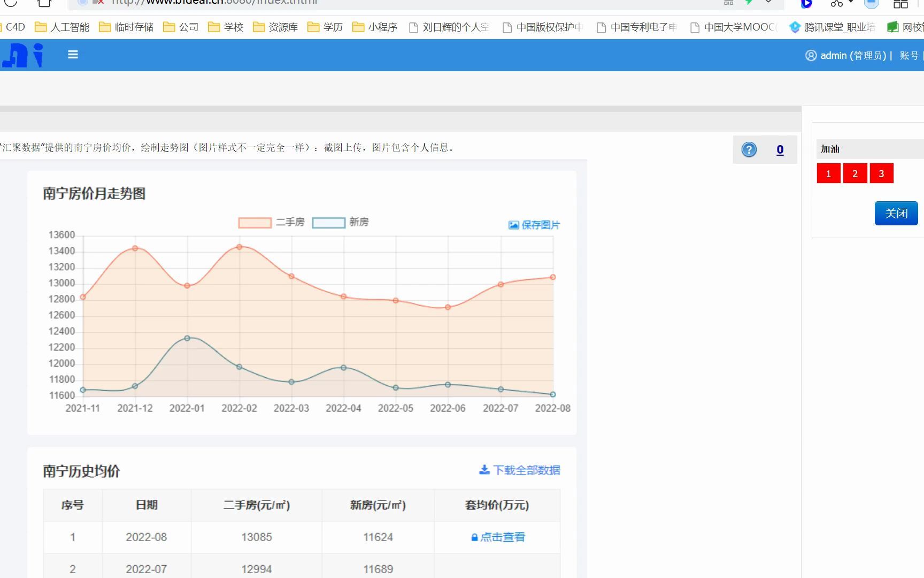Click the user avatar icon beside admin
This screenshot has height=578, width=924.
point(811,55)
